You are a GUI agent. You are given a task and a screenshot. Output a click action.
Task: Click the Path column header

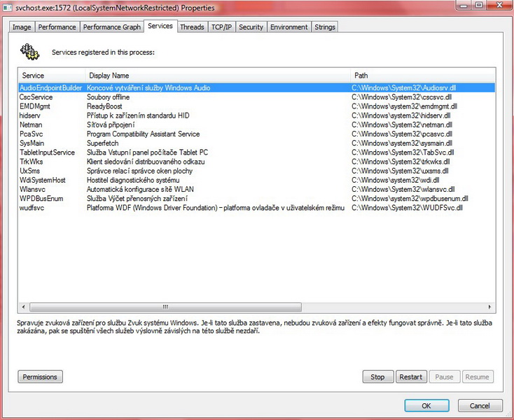420,75
